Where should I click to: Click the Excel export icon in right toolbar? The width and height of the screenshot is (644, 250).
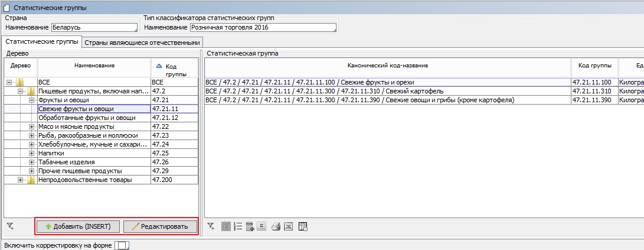coord(288,226)
